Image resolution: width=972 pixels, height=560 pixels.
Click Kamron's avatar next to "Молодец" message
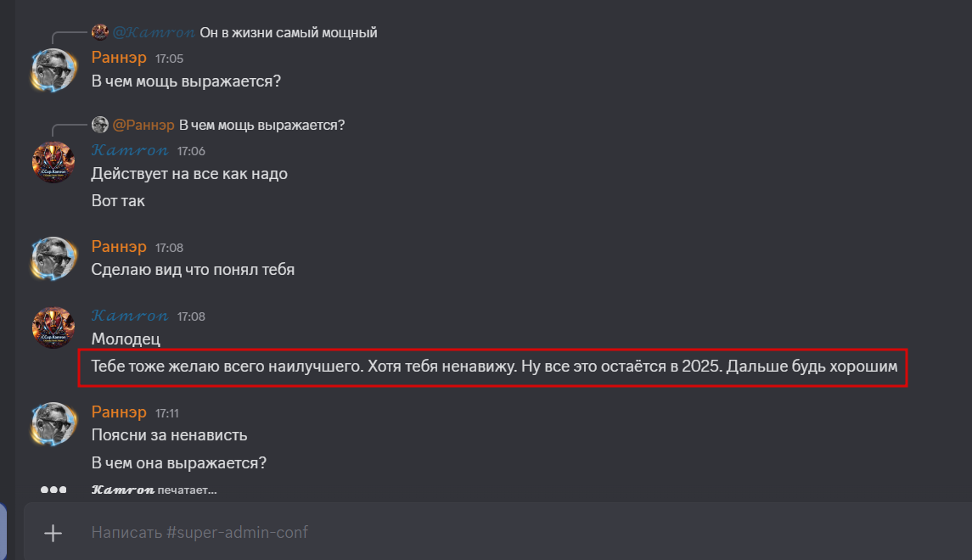point(54,328)
